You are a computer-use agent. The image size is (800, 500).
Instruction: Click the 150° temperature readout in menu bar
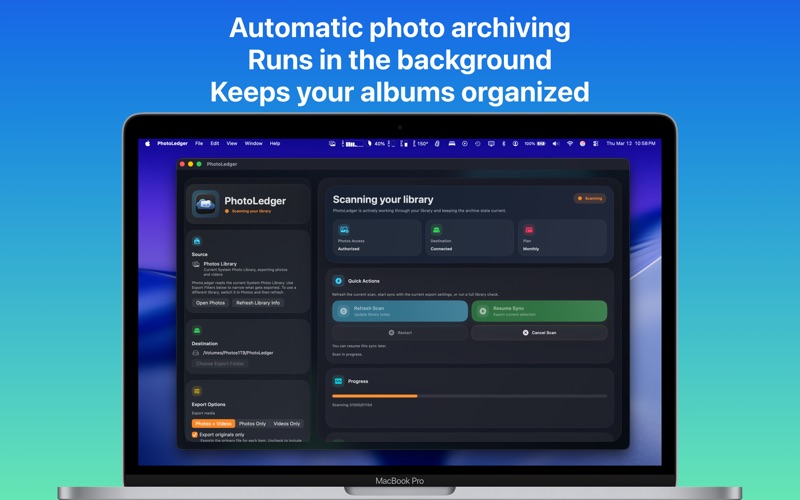423,144
